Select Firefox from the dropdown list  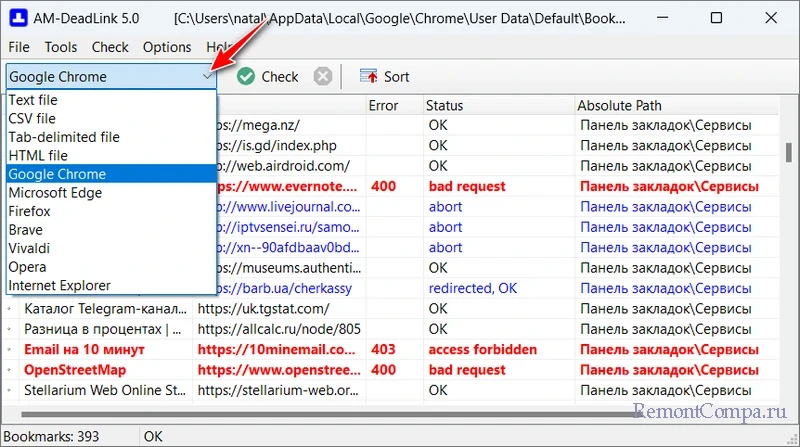point(30,211)
